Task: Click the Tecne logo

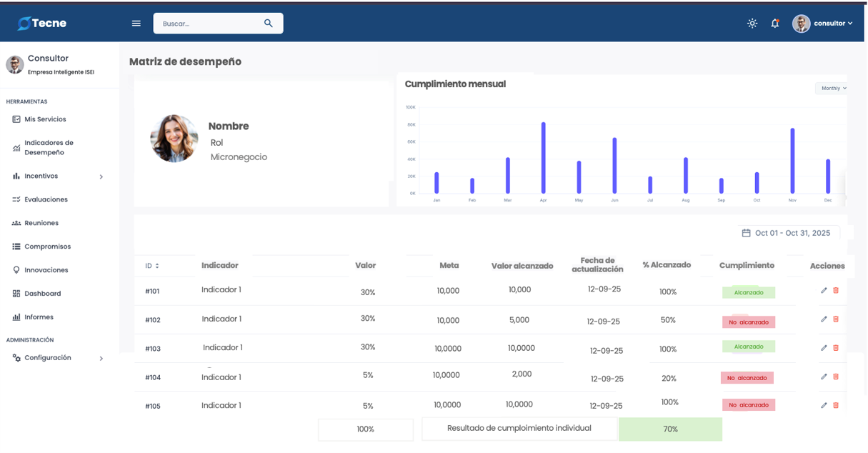Action: (42, 24)
